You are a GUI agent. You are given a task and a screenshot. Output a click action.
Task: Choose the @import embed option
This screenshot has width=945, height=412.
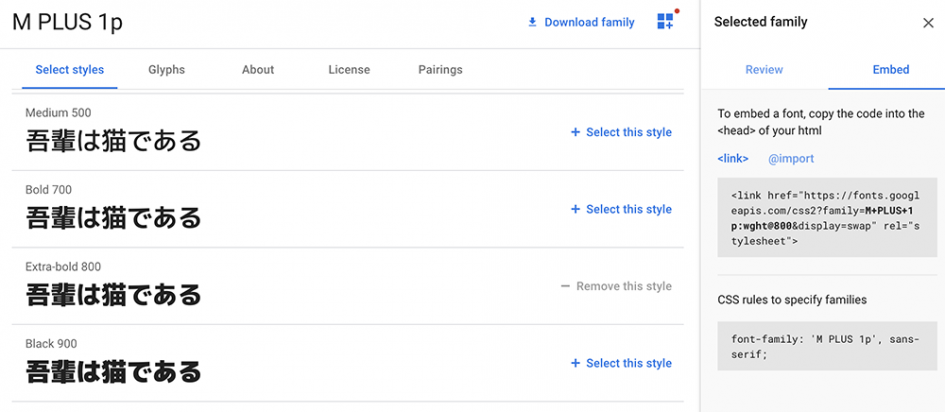pyautogui.click(x=791, y=159)
